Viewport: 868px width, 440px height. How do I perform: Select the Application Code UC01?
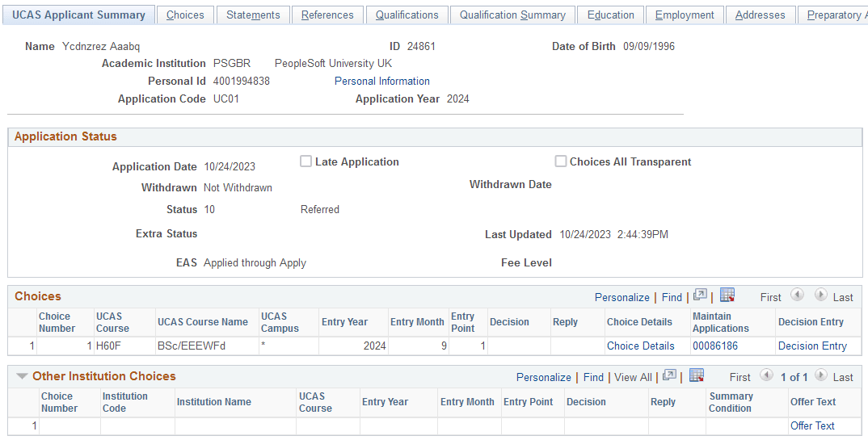[x=225, y=99]
